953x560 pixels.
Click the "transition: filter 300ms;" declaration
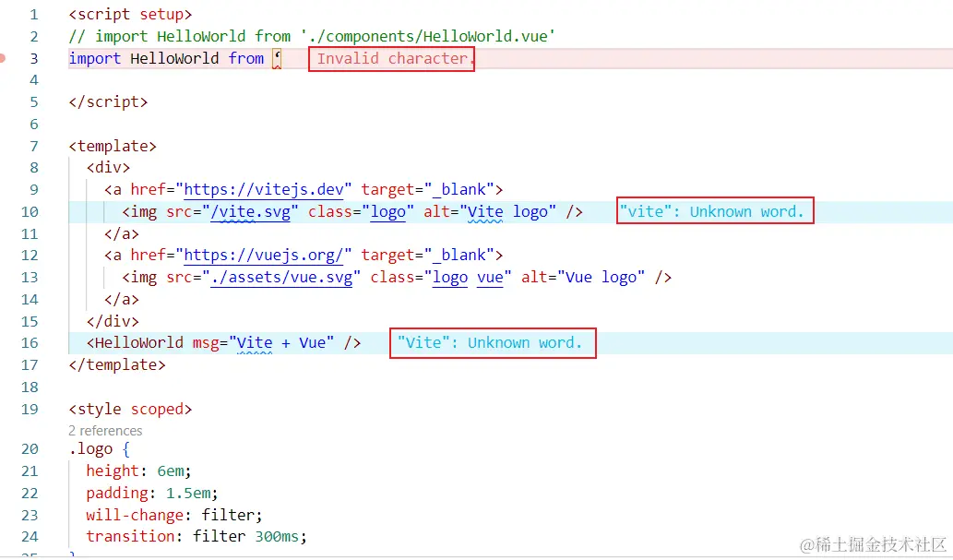coord(197,536)
